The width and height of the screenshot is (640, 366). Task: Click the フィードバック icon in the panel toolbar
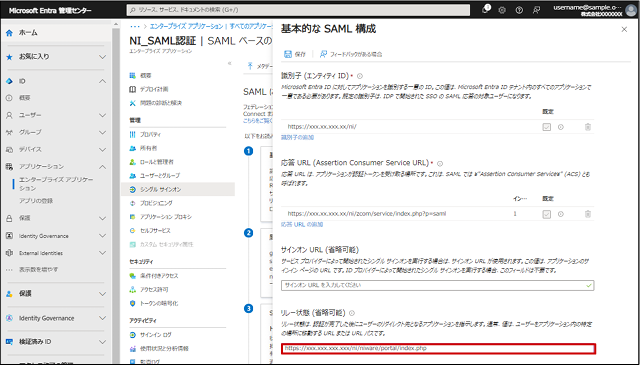click(x=323, y=54)
